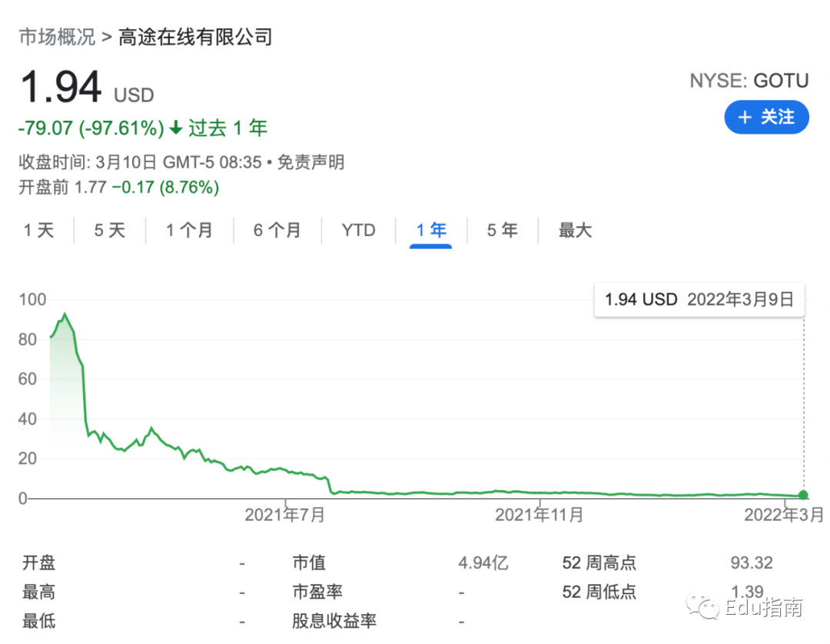Switch to the 6 个月 tab
This screenshot has height=644, width=830.
(277, 231)
